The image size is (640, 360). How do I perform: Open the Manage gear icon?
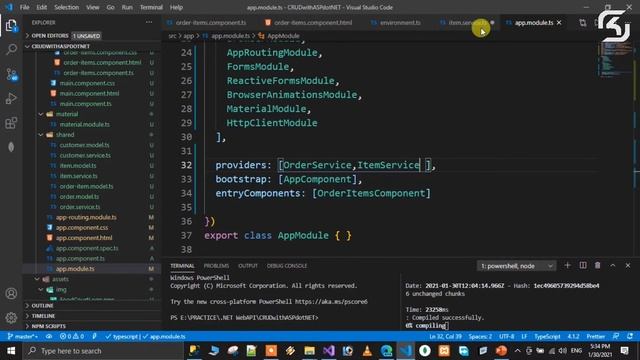tap(11, 318)
